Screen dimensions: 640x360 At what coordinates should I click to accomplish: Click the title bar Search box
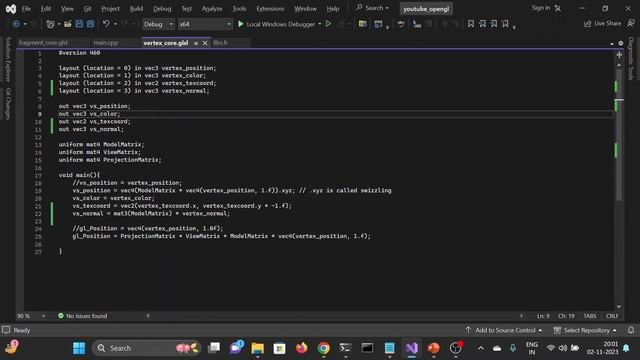(372, 8)
